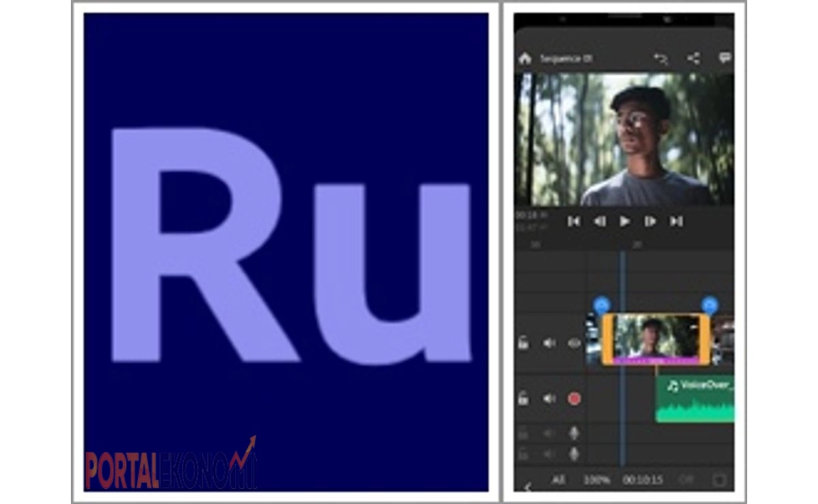818x504 pixels.
Task: Mute the video track audio
Action: (x=549, y=343)
